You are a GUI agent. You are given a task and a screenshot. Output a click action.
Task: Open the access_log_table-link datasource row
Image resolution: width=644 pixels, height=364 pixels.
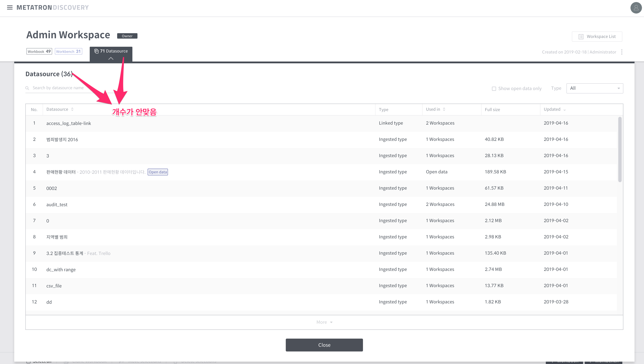(321, 123)
